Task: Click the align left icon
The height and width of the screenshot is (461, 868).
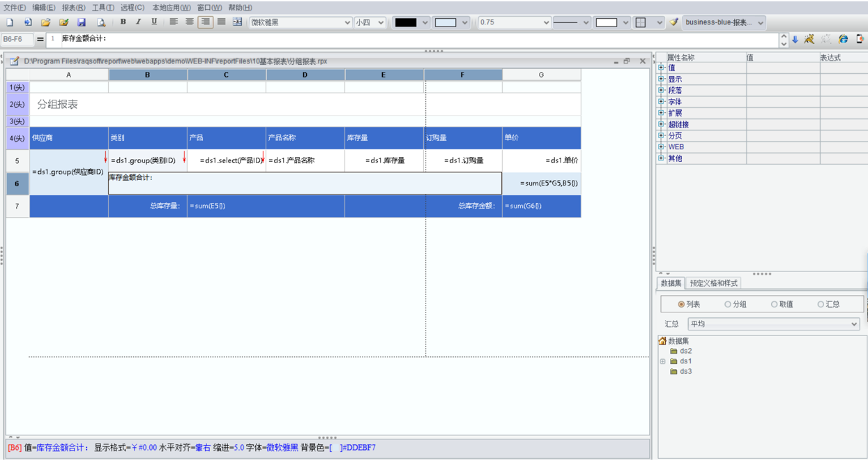Action: pyautogui.click(x=174, y=22)
